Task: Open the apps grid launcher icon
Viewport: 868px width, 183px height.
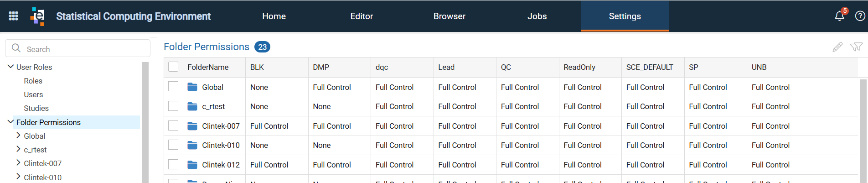Action: (x=14, y=16)
